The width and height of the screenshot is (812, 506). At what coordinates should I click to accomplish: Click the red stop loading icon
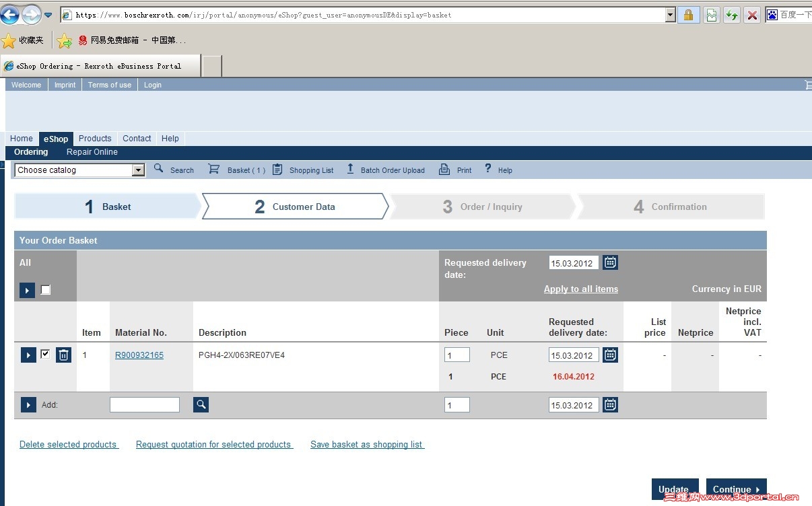(752, 15)
